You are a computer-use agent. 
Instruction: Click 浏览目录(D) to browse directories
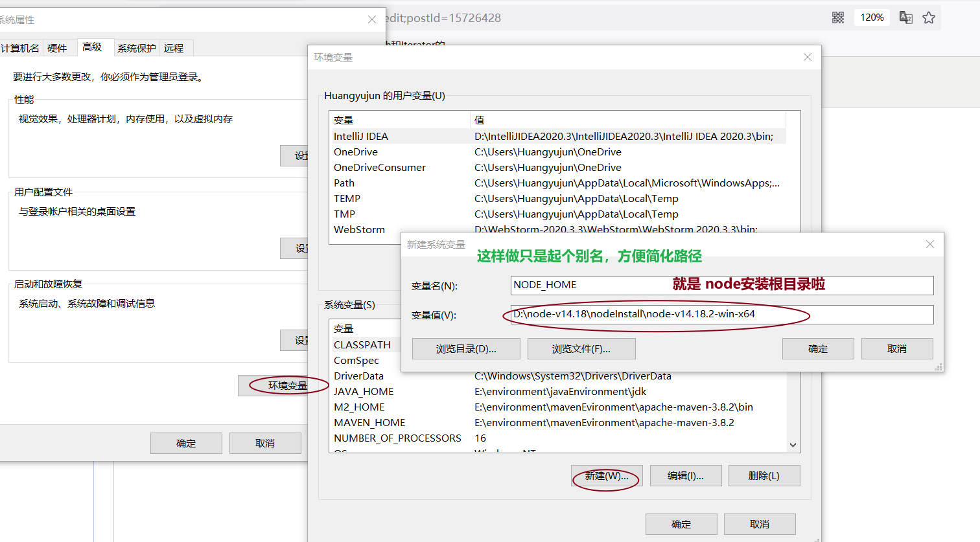coord(466,348)
